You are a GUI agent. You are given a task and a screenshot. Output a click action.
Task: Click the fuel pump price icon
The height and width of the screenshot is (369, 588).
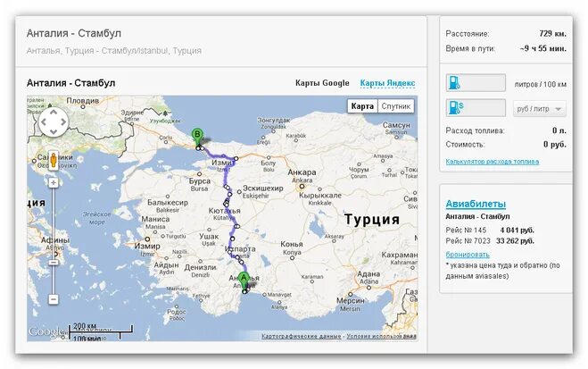click(456, 108)
